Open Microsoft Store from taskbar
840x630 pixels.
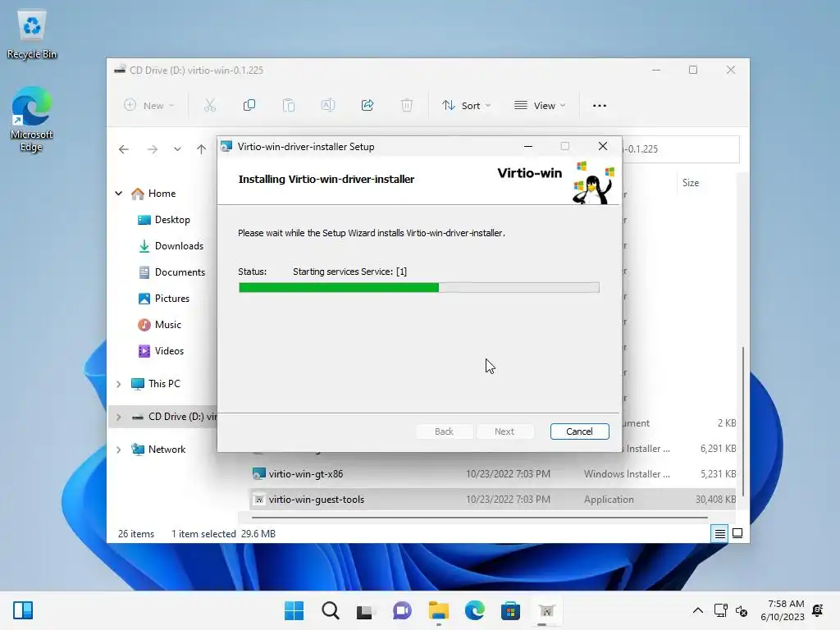(x=510, y=610)
